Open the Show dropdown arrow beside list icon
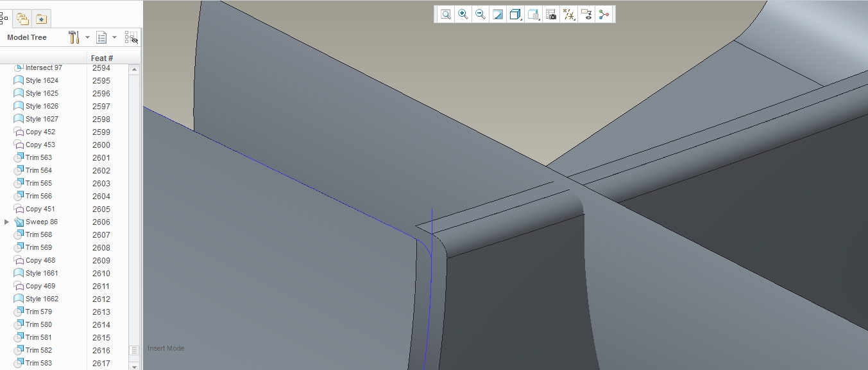 (115, 37)
